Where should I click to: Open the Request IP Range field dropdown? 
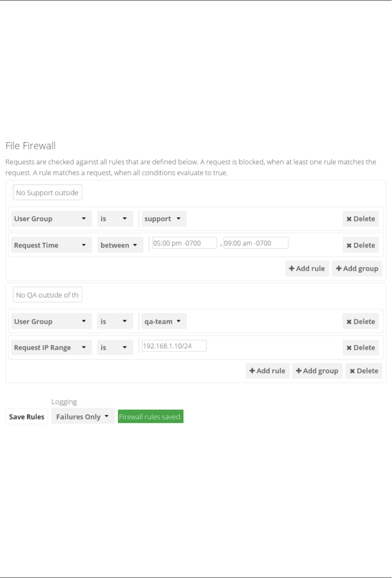point(51,348)
